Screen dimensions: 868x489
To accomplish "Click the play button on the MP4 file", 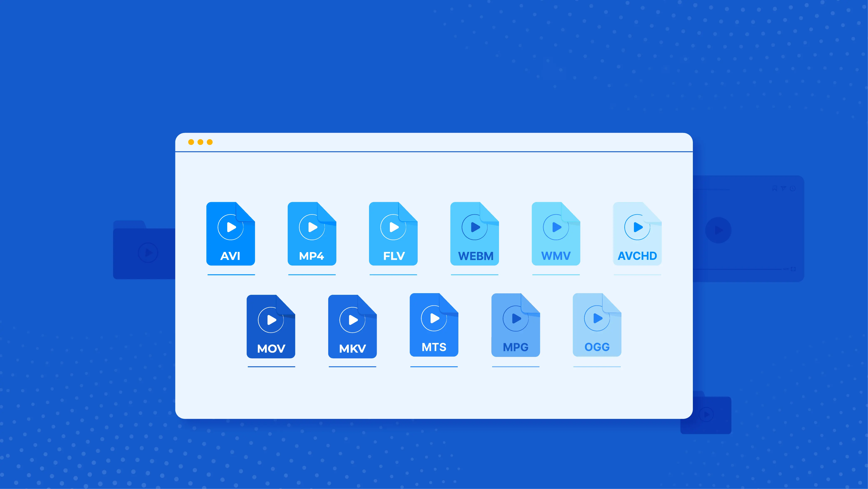I will [312, 227].
